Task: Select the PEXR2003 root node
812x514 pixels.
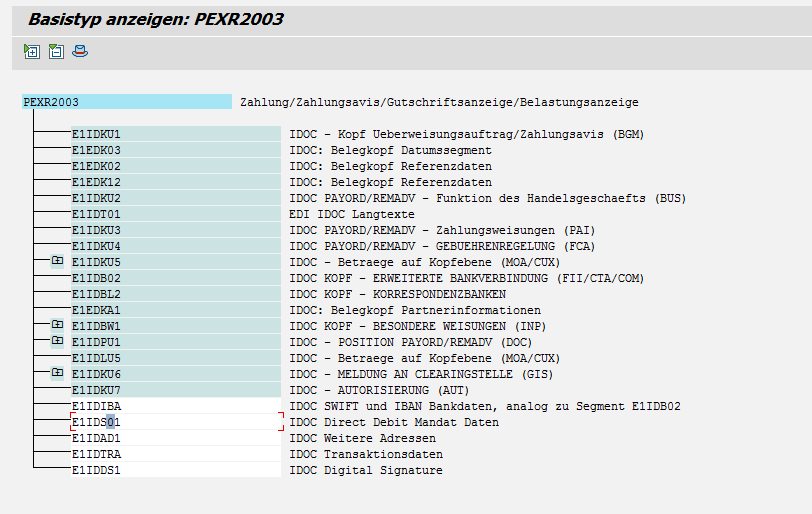Action: coord(51,102)
